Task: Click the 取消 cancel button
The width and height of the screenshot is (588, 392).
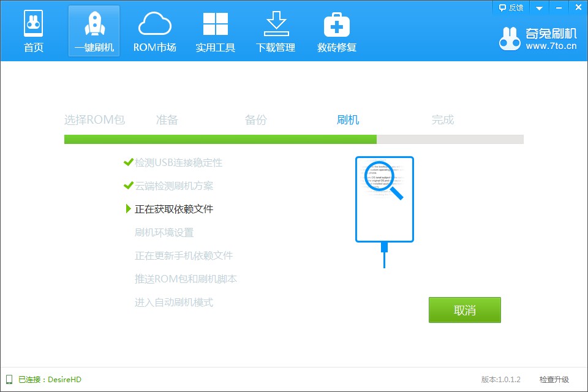Action: (465, 310)
